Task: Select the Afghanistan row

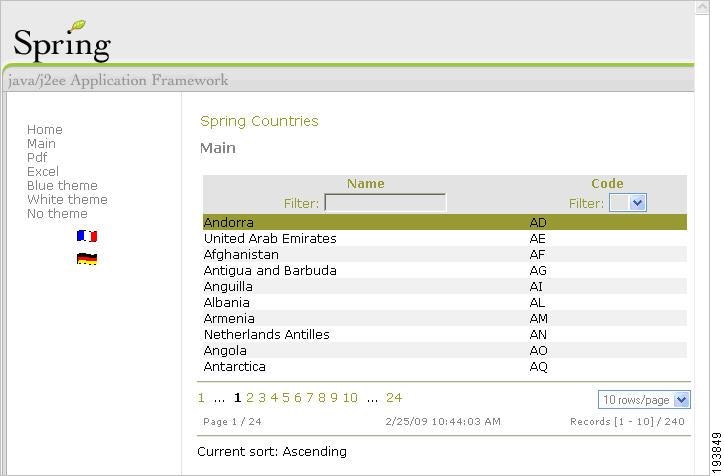Action: [445, 254]
